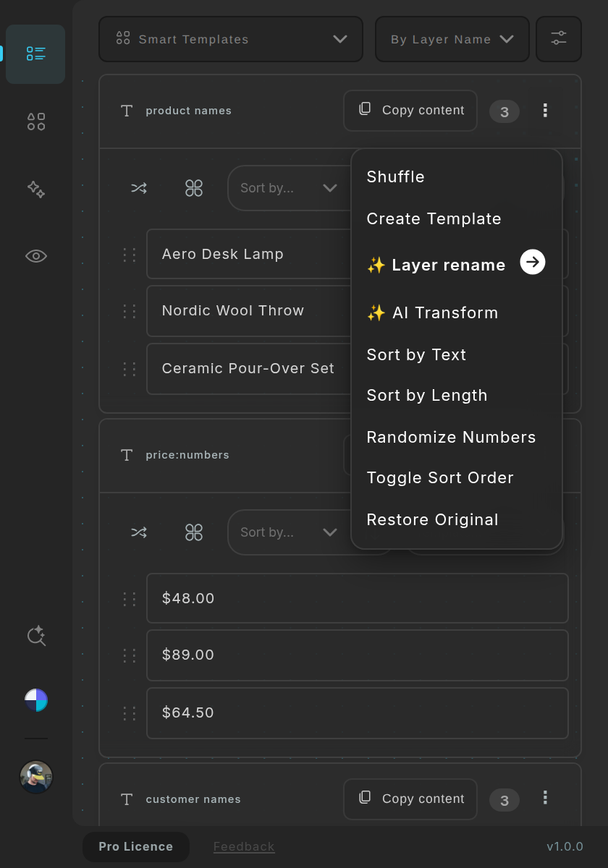Open the Sort by dropdown for product names
Screen dimensions: 608x868
290,188
